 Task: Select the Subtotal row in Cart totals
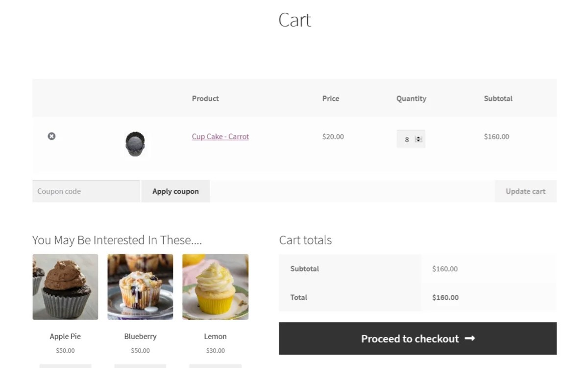[304, 268]
